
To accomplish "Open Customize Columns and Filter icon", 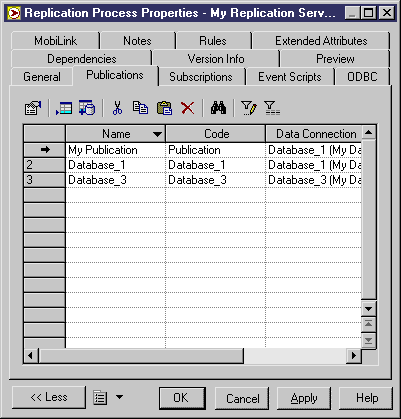I will pyautogui.click(x=249, y=108).
